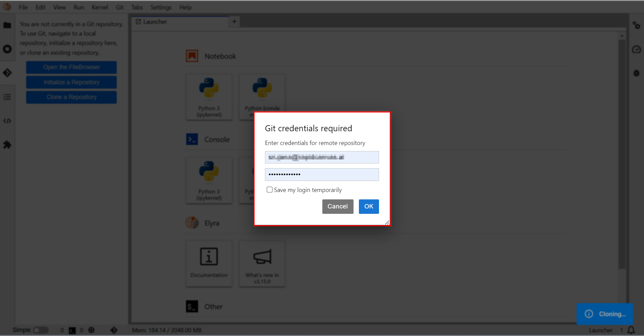Open debugger bug icon on right sidebar
This screenshot has height=336, width=644.
636,73
